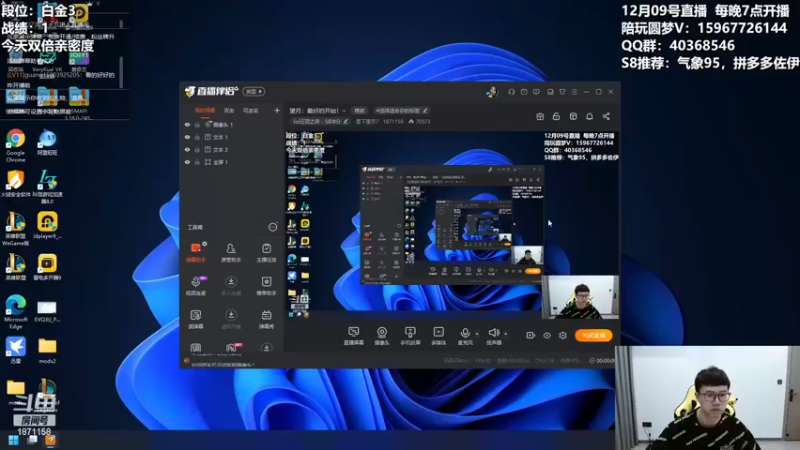The height and width of the screenshot is (450, 800).
Task: Lock the 文本 1 source
Action: [x=197, y=137]
